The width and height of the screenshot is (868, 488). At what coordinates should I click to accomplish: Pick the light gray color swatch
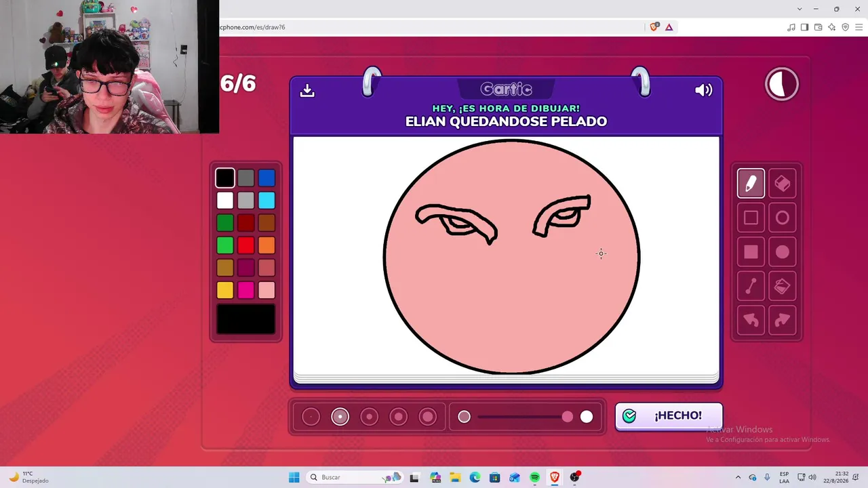(x=245, y=200)
